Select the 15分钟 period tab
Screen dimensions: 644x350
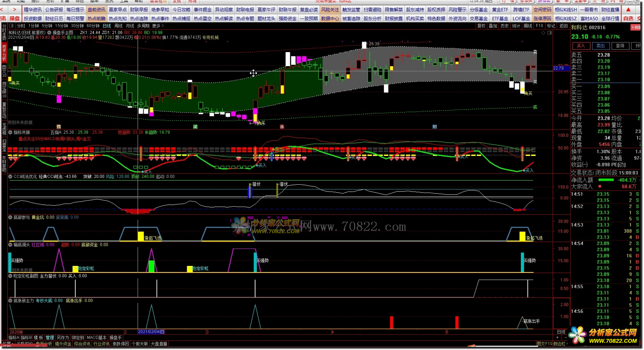click(x=62, y=26)
